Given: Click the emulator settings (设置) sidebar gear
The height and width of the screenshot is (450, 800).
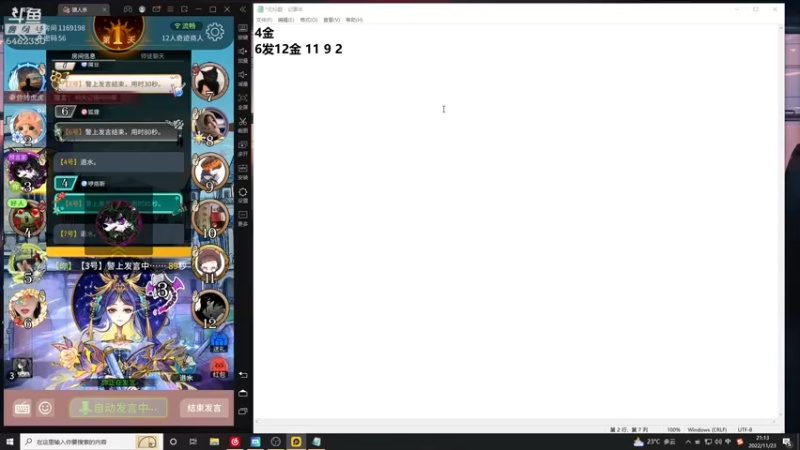Looking at the screenshot, I should [243, 195].
